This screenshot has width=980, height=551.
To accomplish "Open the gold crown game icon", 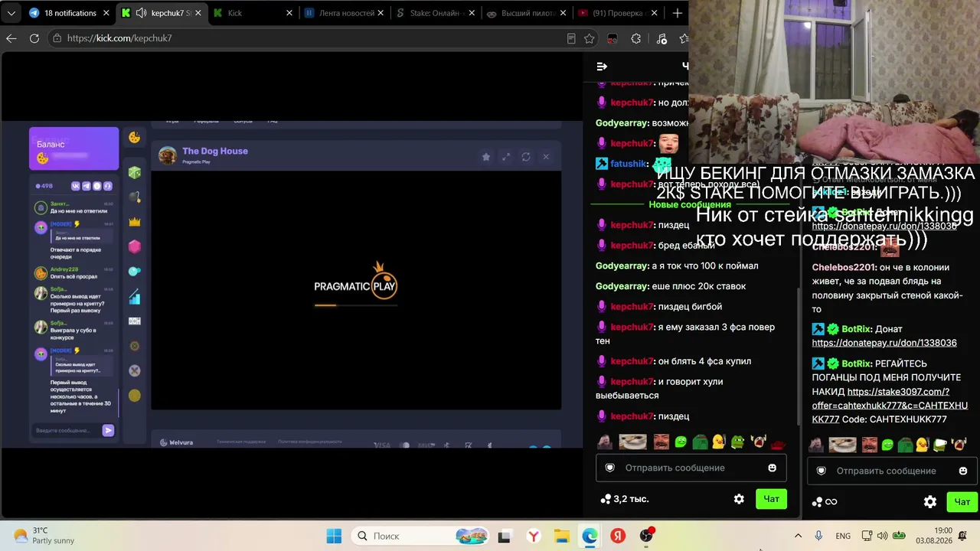I will point(135,222).
